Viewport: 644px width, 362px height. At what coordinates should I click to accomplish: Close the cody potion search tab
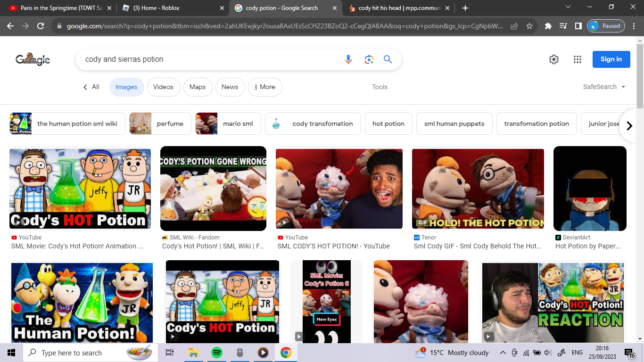[335, 8]
